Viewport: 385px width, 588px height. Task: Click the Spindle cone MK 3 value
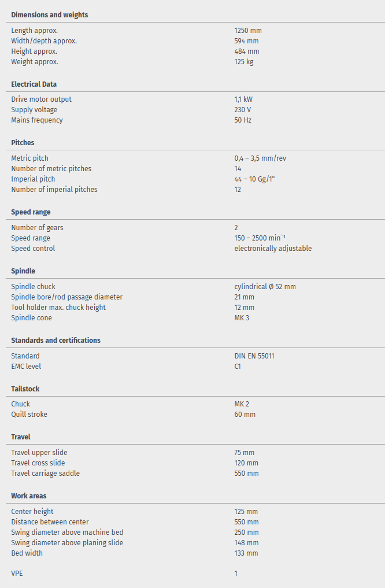click(x=242, y=318)
